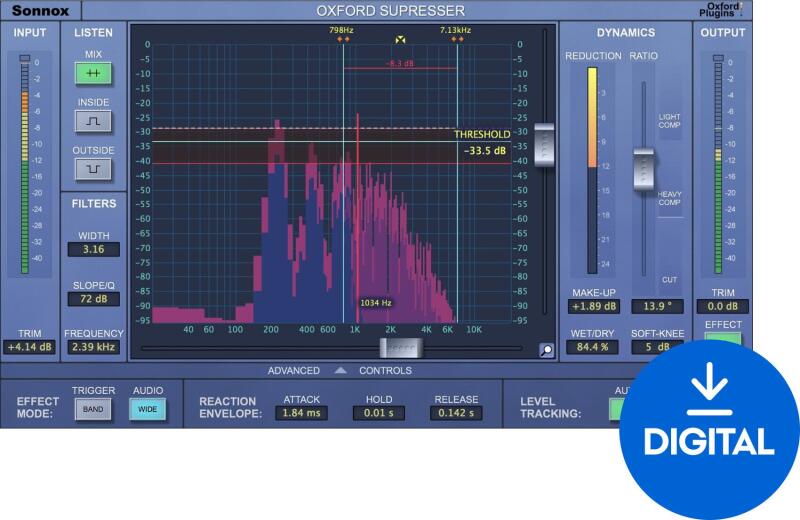Collapse the Advanced Controls panel arrow
Screen dimensions: 800x520
(x=340, y=371)
